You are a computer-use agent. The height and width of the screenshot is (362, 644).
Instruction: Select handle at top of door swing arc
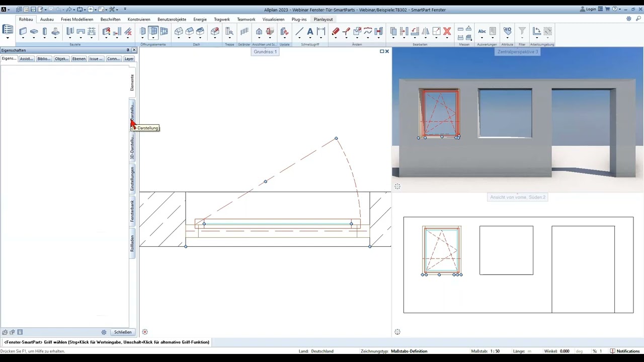point(336,138)
